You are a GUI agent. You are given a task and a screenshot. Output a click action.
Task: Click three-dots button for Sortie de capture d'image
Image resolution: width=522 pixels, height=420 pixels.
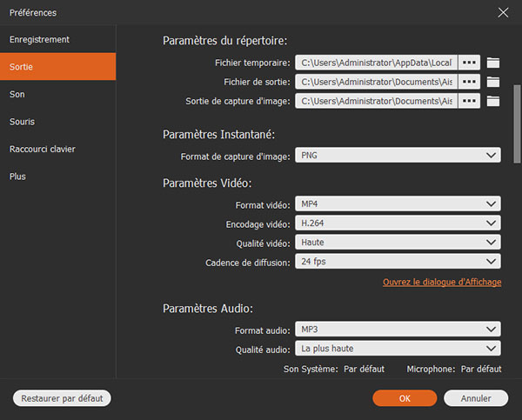click(470, 101)
